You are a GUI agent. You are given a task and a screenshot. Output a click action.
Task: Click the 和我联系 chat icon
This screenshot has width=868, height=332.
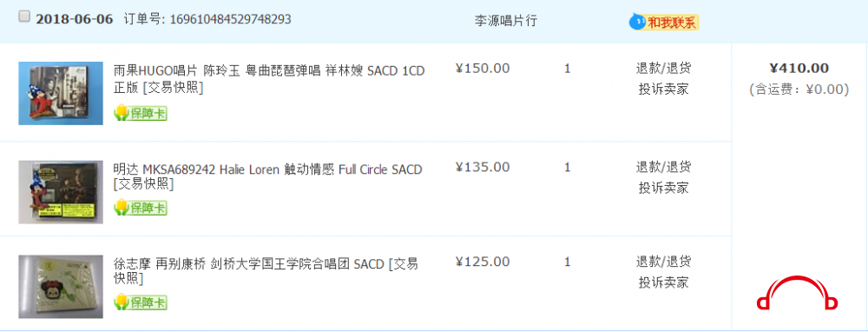(664, 23)
